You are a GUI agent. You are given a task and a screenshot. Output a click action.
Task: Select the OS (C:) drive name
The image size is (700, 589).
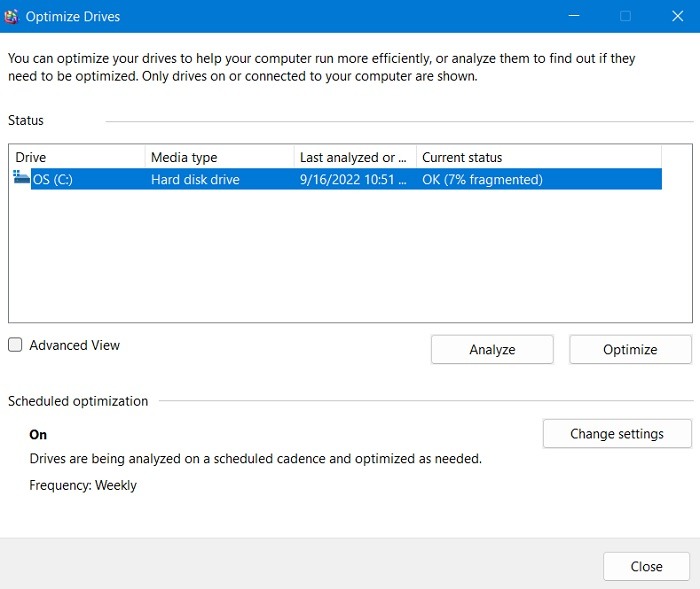pos(50,180)
